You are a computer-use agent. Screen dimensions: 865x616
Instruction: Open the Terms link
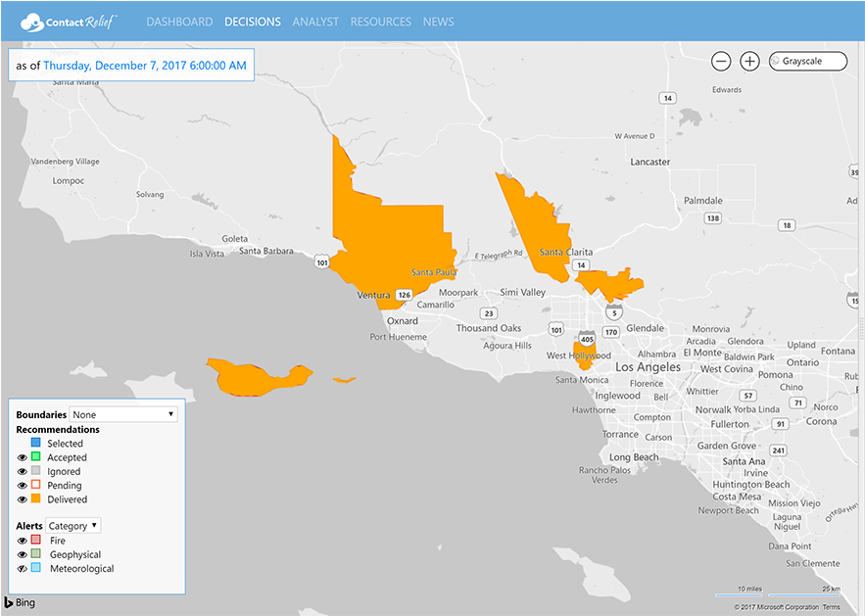tap(831, 607)
